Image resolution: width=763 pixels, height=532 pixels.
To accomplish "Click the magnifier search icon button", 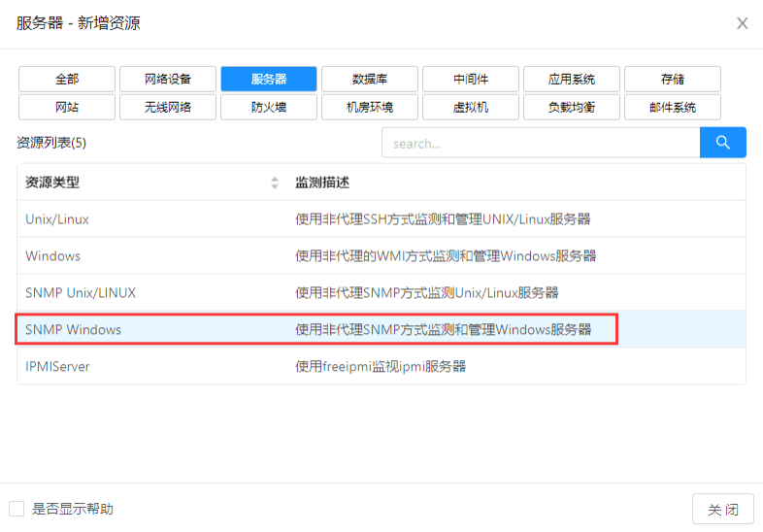I will pyautogui.click(x=722, y=143).
